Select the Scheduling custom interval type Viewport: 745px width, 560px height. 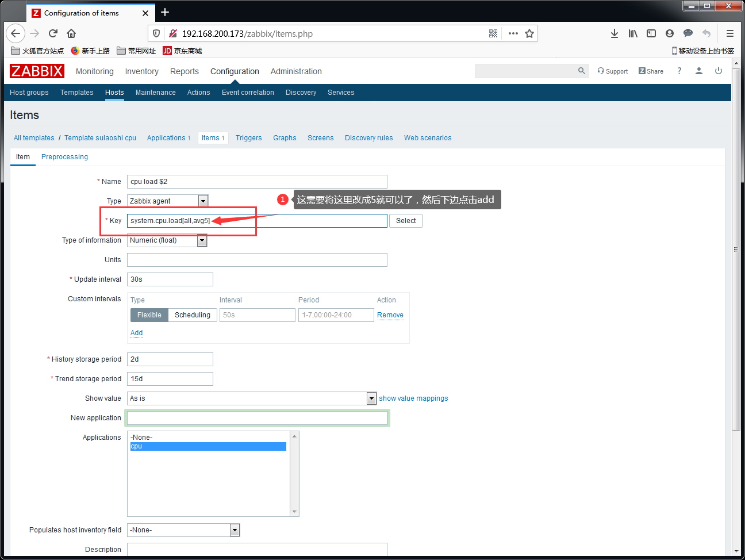point(193,315)
